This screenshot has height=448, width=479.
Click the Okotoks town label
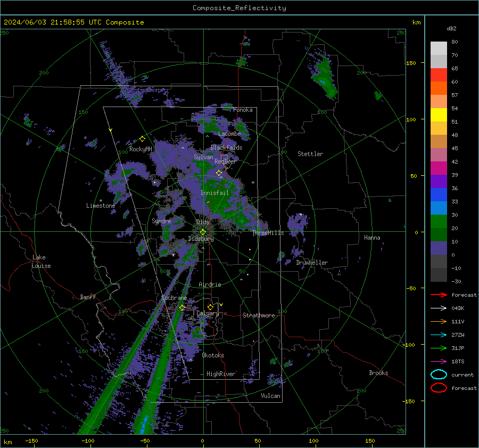(x=213, y=355)
